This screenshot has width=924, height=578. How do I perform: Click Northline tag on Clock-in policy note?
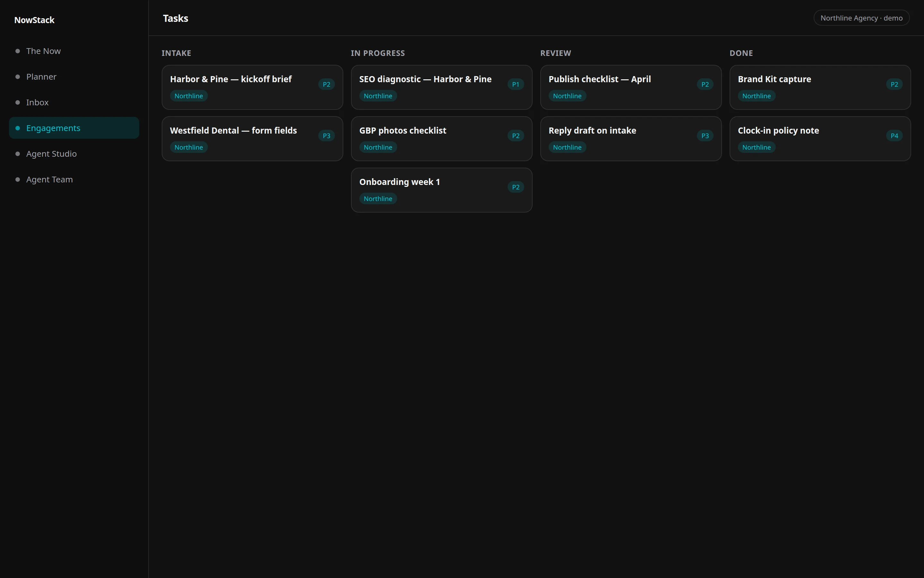757,147
